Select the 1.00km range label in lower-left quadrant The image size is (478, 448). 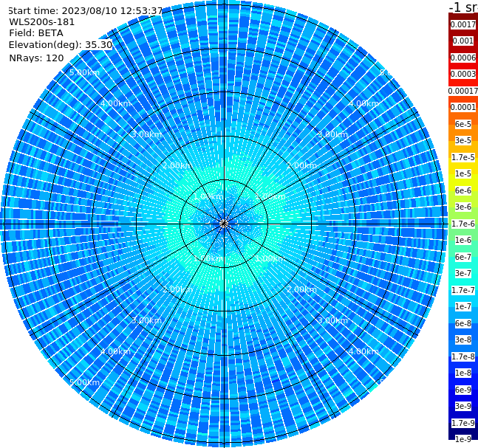click(x=209, y=258)
